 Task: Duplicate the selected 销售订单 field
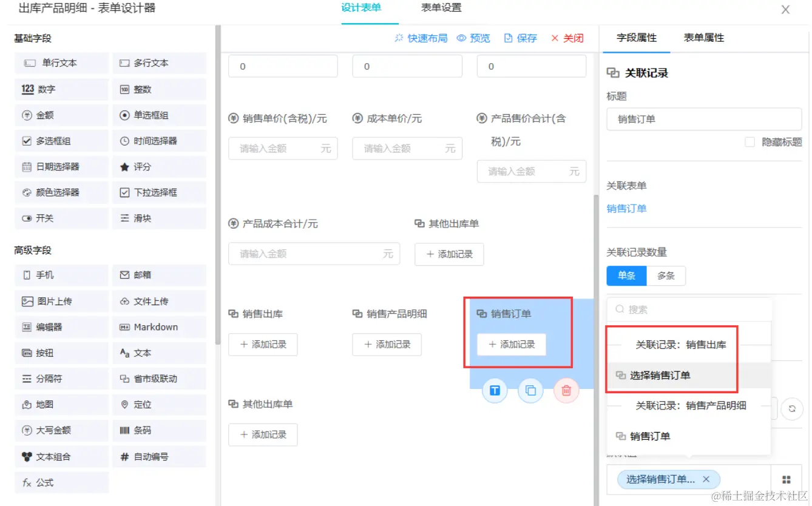(530, 391)
